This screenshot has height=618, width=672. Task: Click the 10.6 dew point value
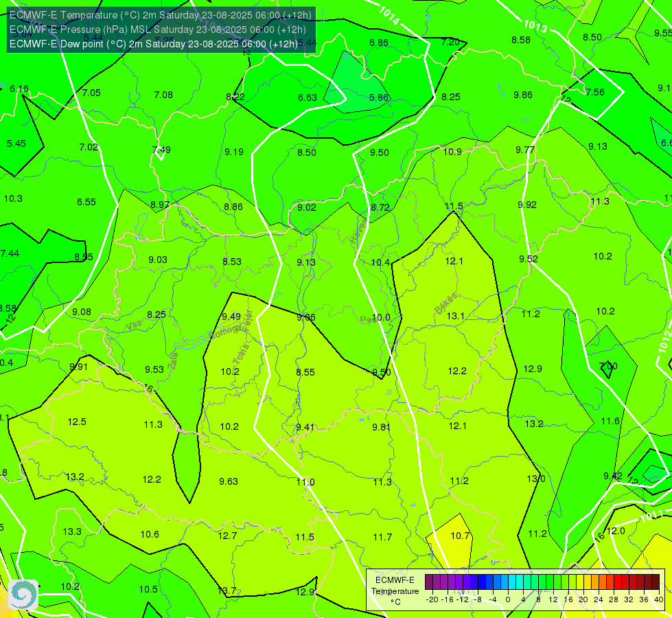click(150, 534)
